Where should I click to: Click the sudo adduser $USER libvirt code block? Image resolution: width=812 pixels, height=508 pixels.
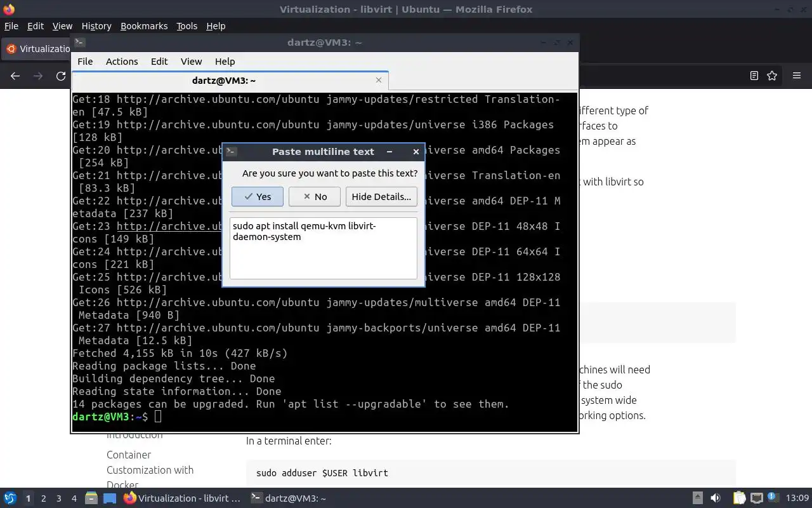(x=491, y=473)
